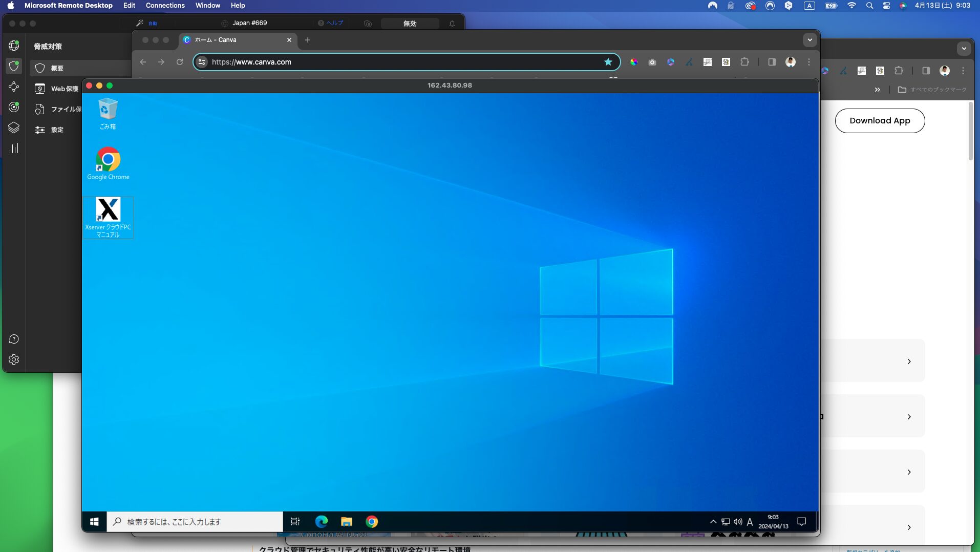The image size is (980, 552).
Task: Open the Microsoft 365 extension icon in toolbar
Action: [671, 62]
